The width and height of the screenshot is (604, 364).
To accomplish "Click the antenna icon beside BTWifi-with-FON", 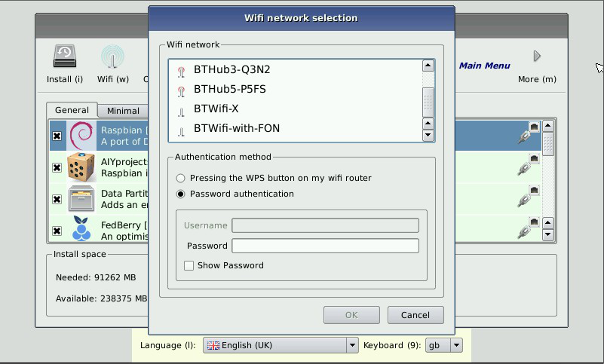I will point(181,132).
